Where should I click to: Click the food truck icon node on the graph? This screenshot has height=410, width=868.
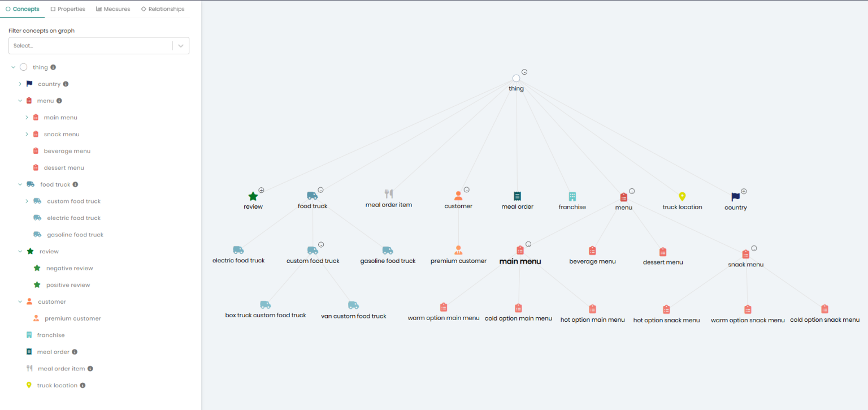tap(312, 196)
